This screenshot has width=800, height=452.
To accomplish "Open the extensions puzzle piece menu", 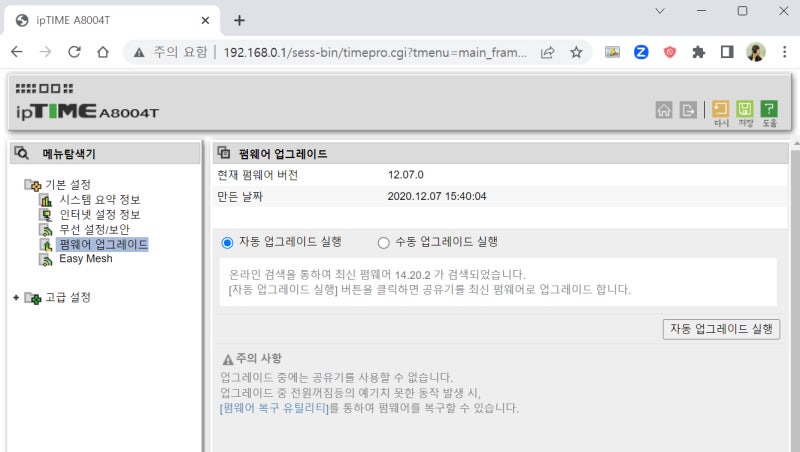I will (698, 52).
